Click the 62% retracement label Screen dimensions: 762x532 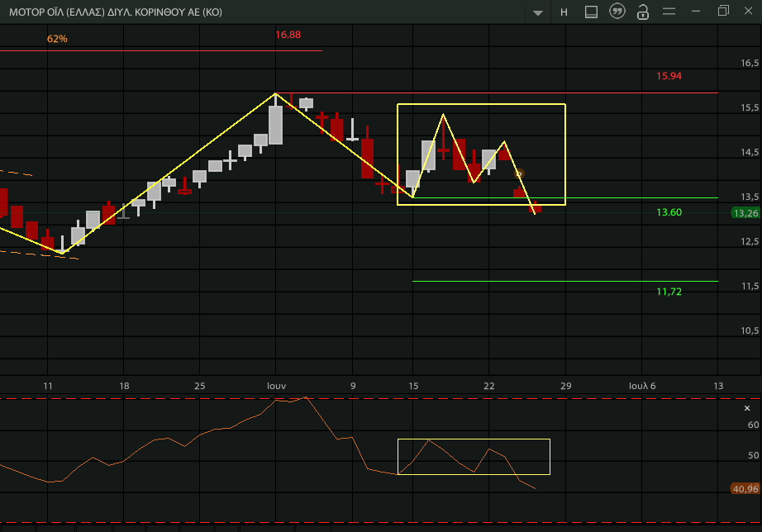(x=57, y=38)
